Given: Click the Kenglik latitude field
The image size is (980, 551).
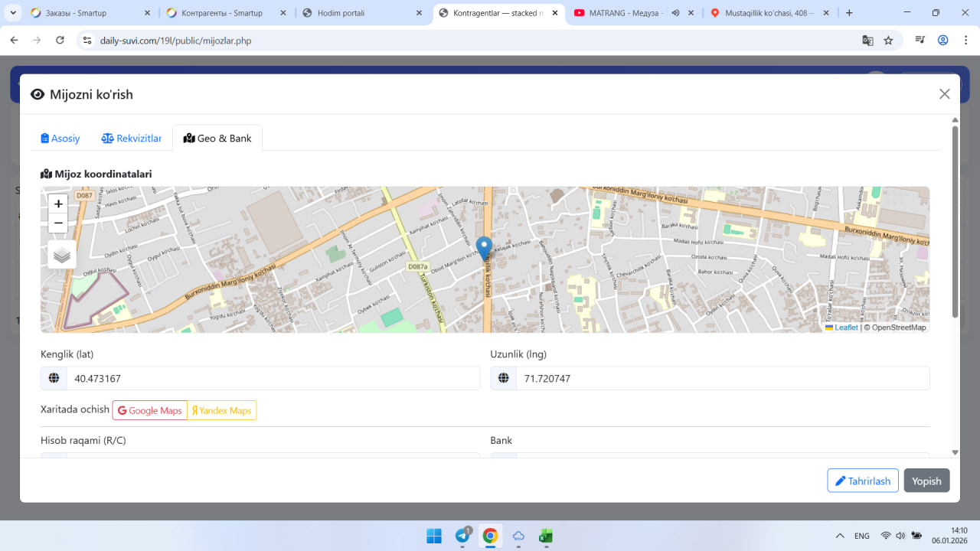Looking at the screenshot, I should [x=272, y=378].
